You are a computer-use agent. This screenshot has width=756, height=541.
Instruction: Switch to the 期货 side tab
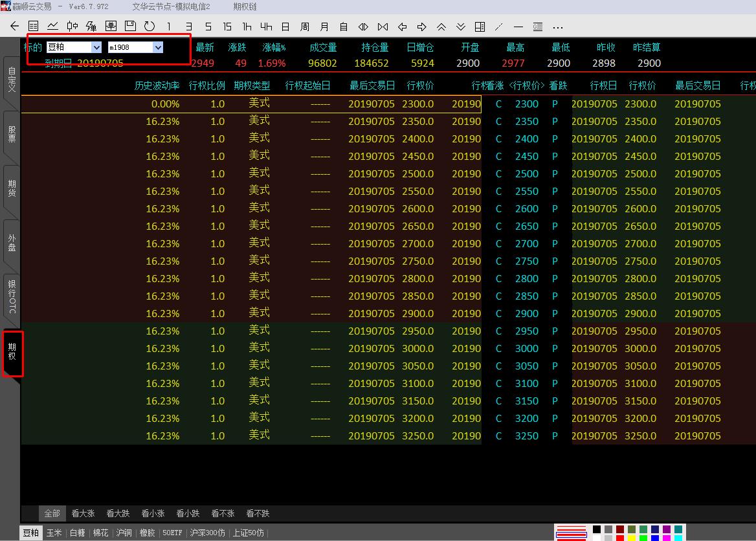pyautogui.click(x=12, y=188)
